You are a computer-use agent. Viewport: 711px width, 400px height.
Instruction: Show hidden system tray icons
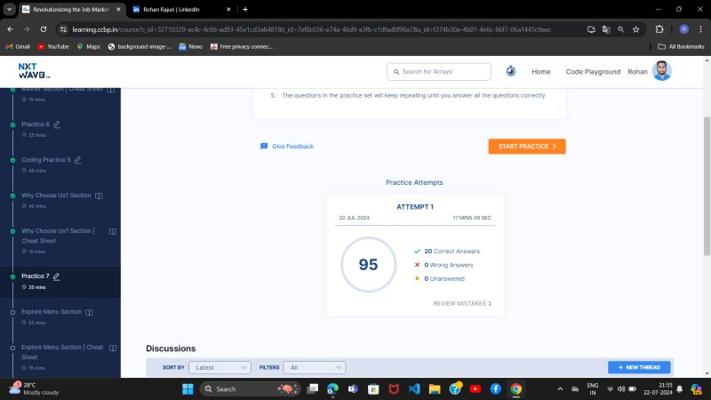click(559, 389)
